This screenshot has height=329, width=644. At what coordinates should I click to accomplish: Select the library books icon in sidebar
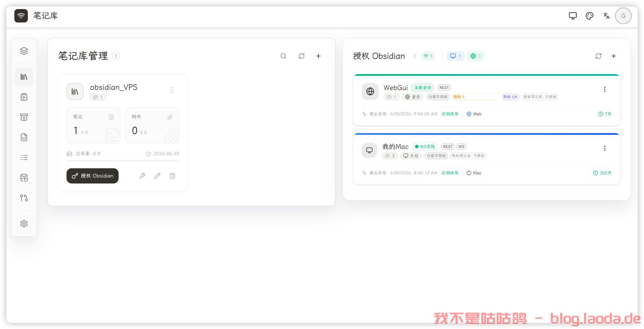[24, 77]
